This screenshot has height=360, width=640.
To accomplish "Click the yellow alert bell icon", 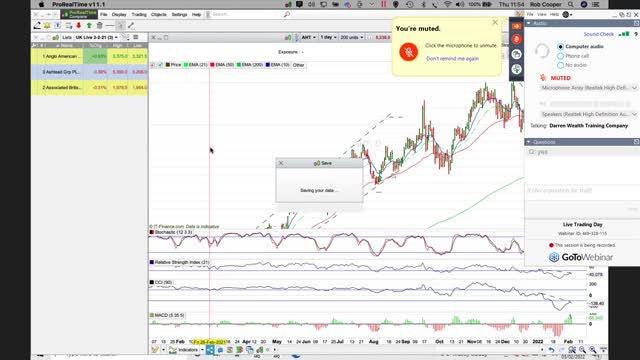I will [x=47, y=26].
